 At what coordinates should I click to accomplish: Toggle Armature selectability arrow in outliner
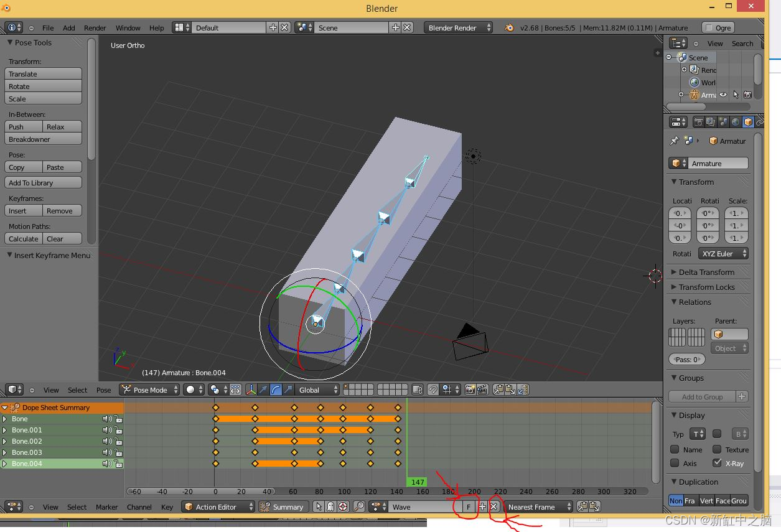click(736, 95)
